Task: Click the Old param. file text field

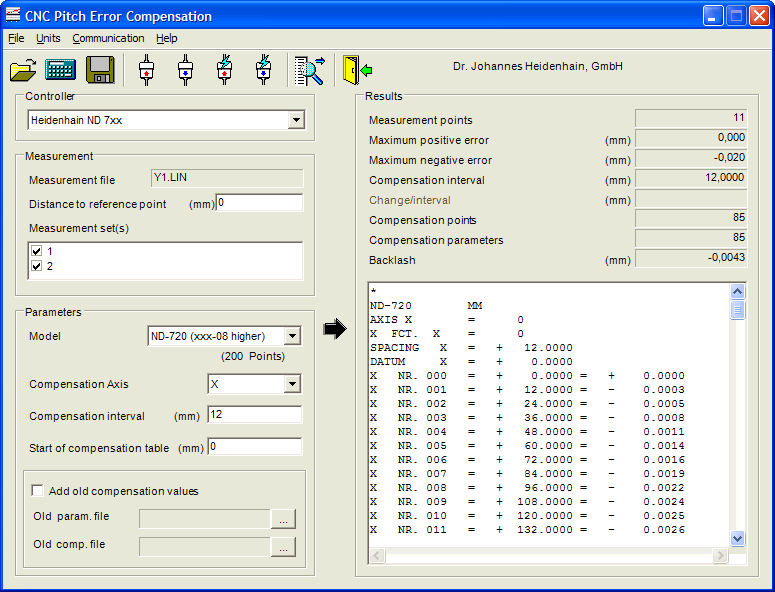Action: [x=205, y=519]
